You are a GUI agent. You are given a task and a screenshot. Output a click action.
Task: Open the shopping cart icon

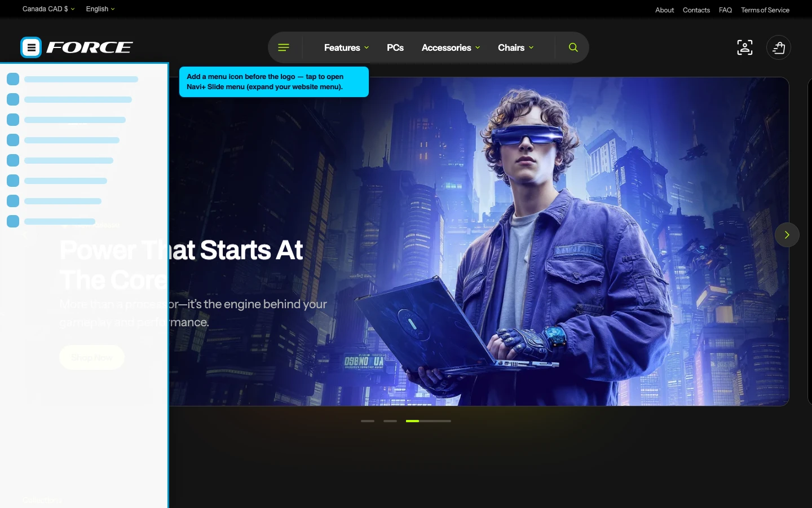coord(779,47)
